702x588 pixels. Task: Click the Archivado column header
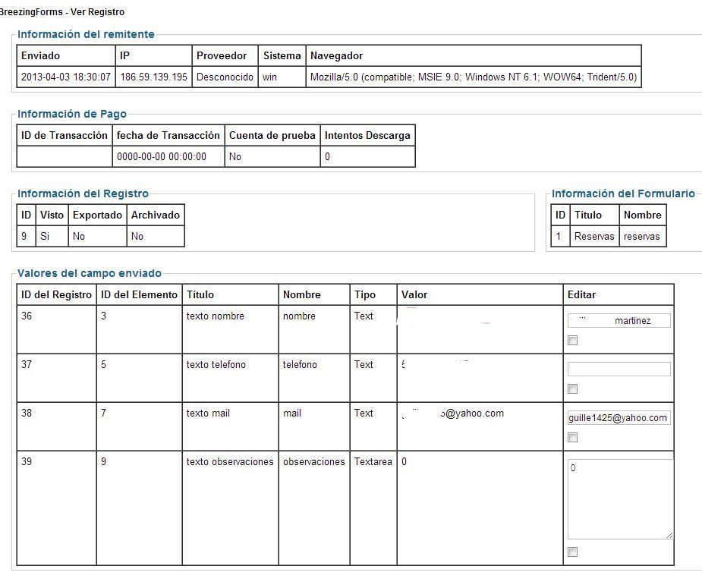coord(156,215)
